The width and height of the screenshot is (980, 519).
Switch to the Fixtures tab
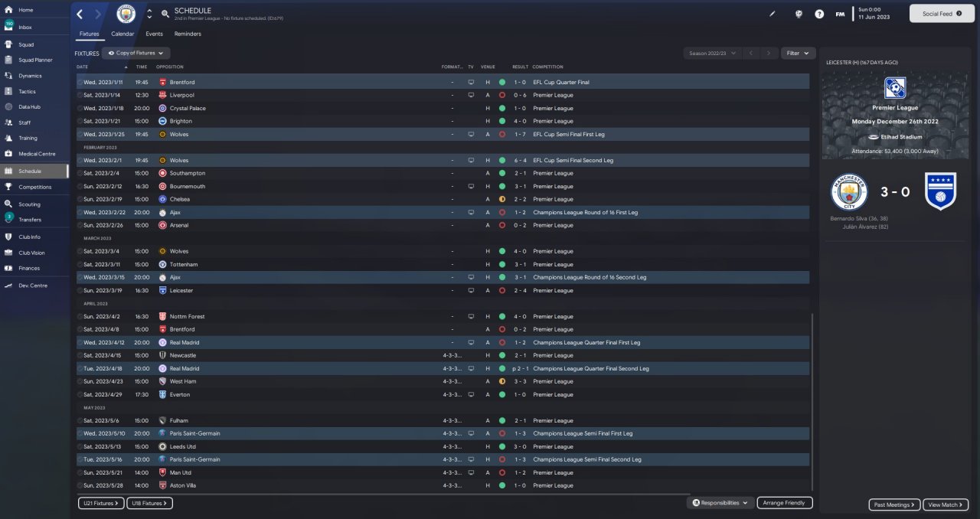pos(89,34)
